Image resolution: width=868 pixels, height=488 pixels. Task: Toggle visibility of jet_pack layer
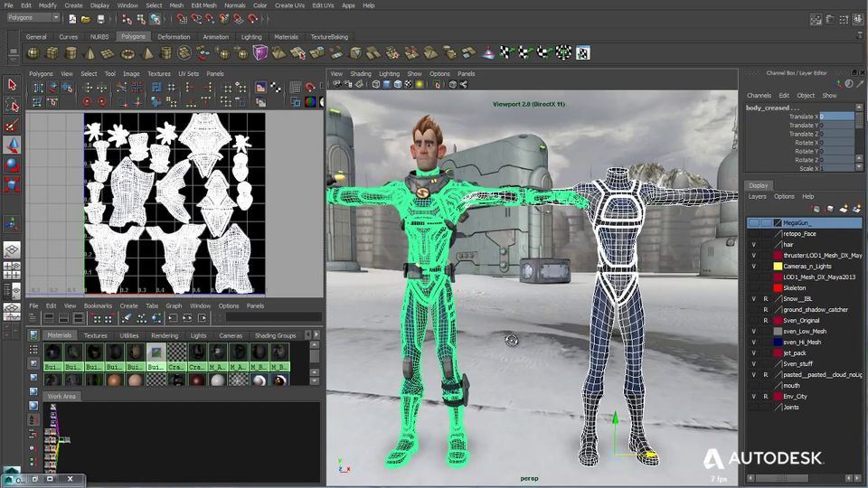pos(753,353)
